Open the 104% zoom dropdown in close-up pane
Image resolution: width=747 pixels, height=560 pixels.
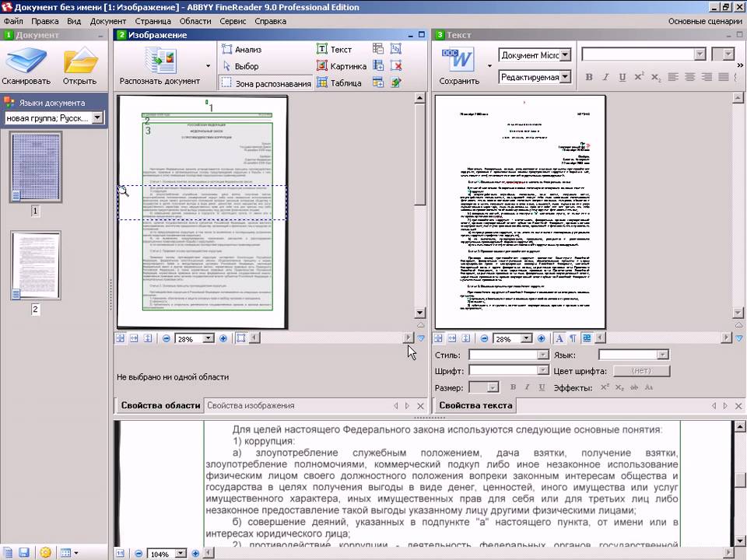[181, 553]
